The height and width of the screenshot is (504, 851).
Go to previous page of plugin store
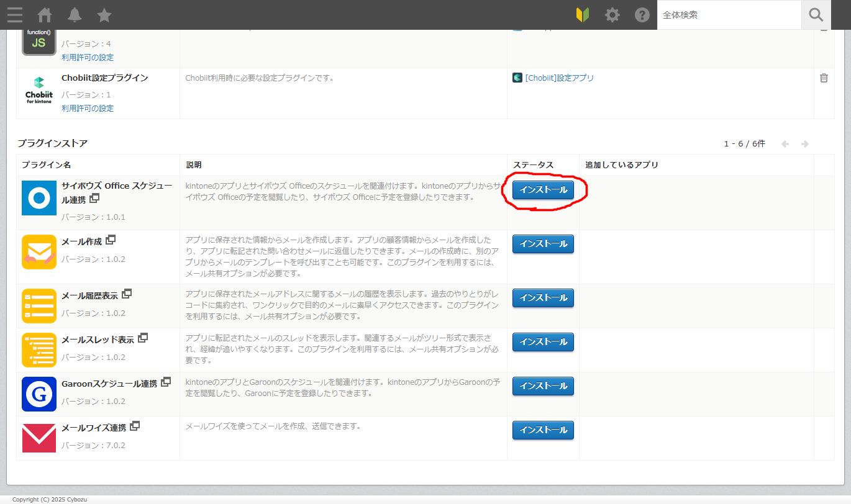point(785,144)
